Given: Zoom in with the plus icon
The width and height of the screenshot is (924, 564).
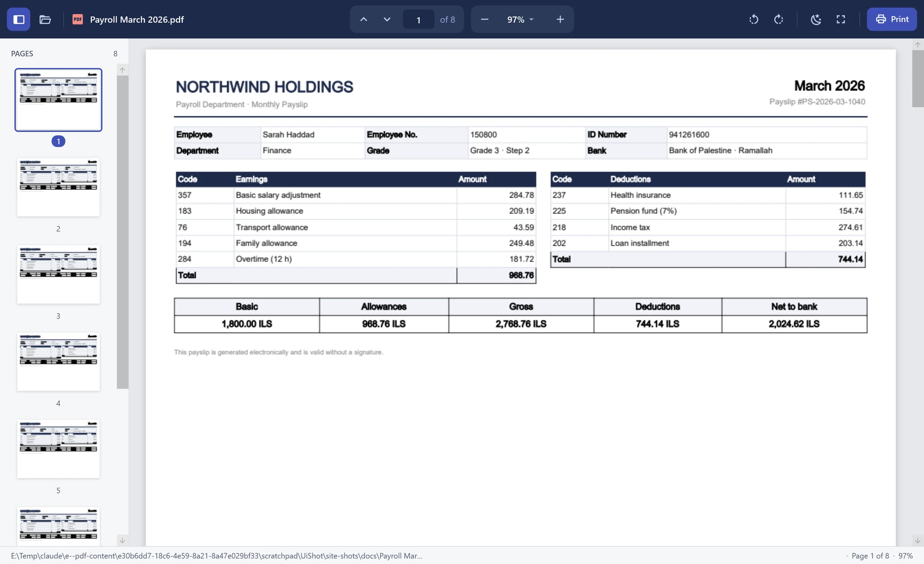Looking at the screenshot, I should (x=560, y=19).
